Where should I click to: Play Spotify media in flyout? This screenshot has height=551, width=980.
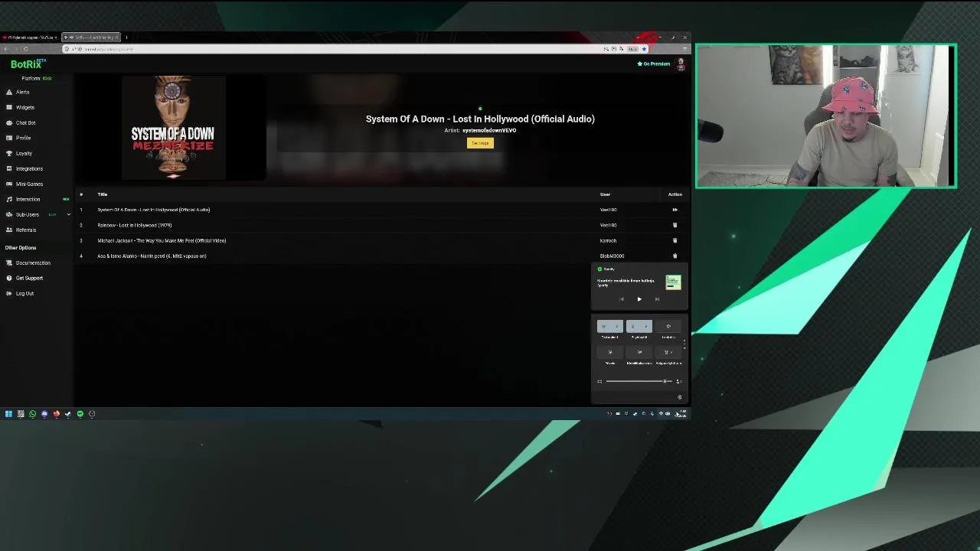tap(639, 299)
